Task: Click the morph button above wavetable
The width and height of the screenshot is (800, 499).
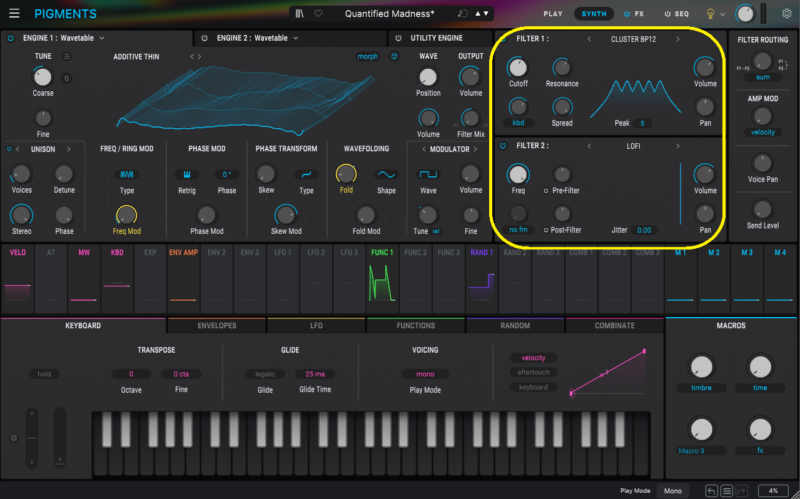Action: [367, 57]
